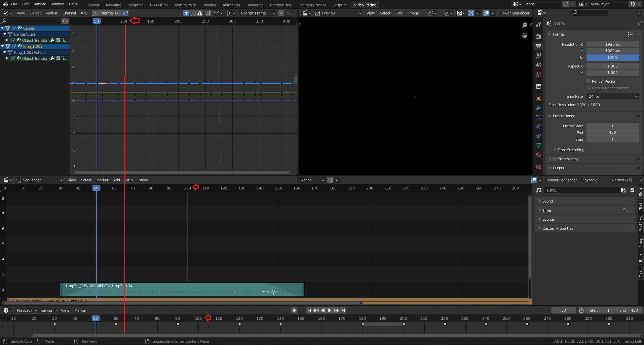Click the preview zoom magnifier icon
Screen dimensions: 644x346
[x=525, y=25]
